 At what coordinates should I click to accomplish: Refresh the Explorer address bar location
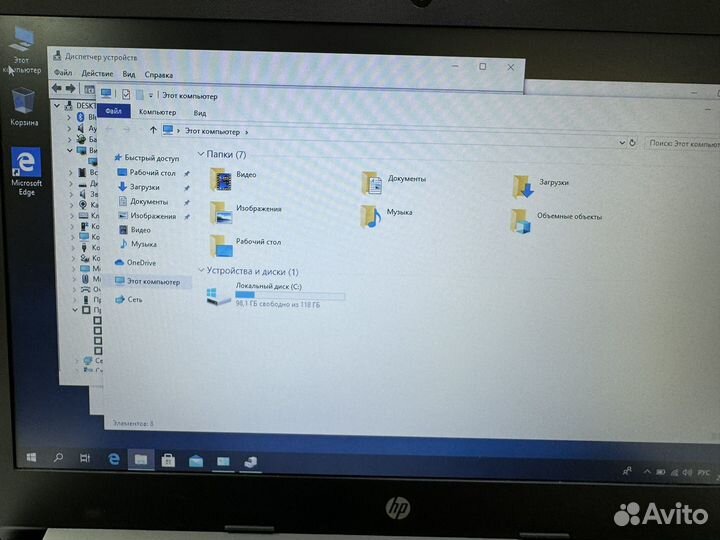[633, 142]
